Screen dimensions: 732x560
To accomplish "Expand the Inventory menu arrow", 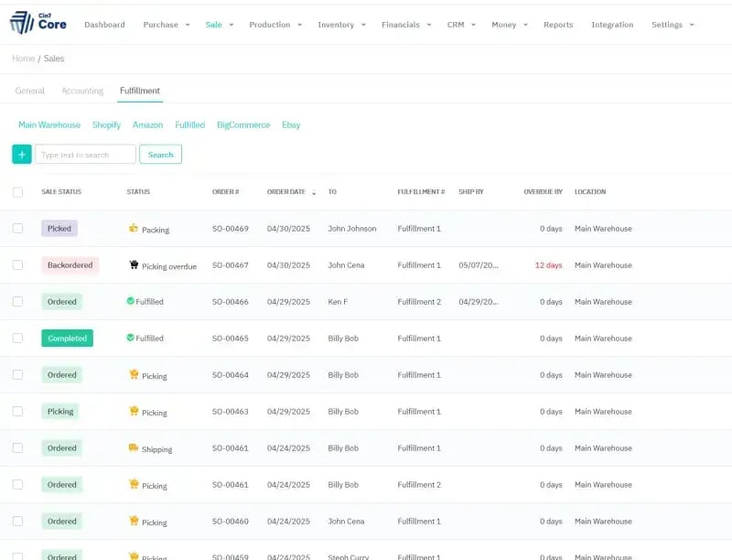I will tap(363, 25).
